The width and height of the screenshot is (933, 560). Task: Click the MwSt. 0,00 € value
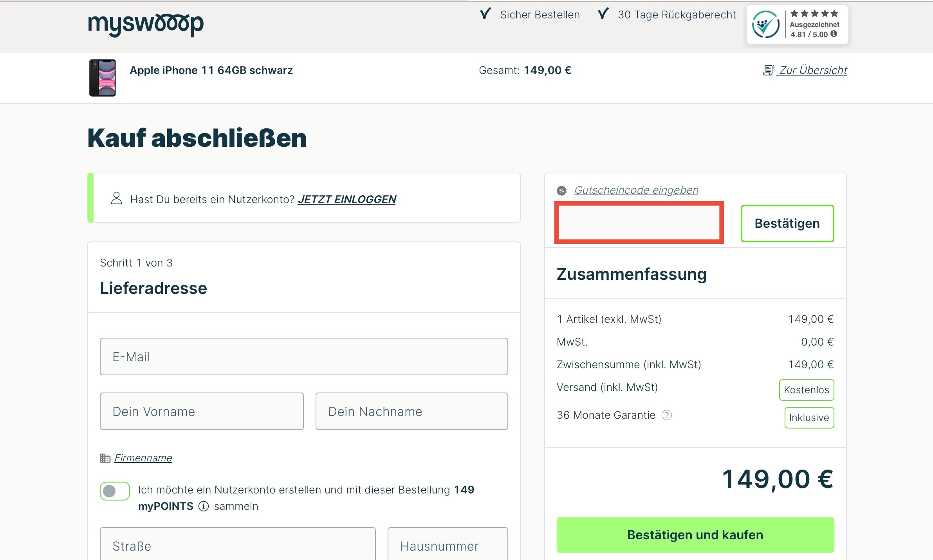coord(818,342)
